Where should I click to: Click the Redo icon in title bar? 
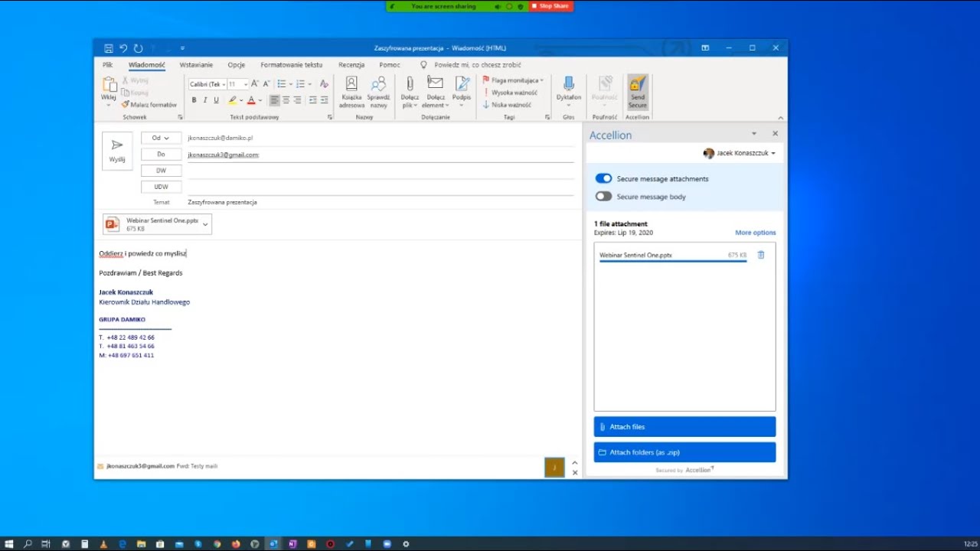coord(138,48)
